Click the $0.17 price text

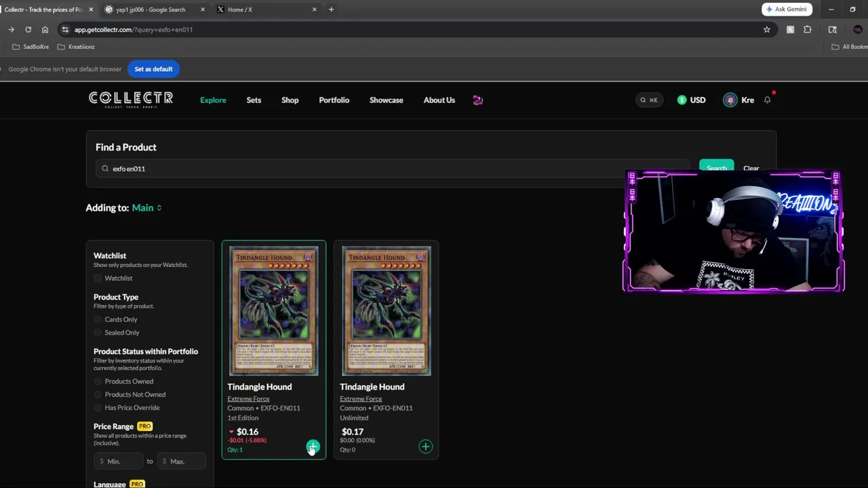coord(353,432)
